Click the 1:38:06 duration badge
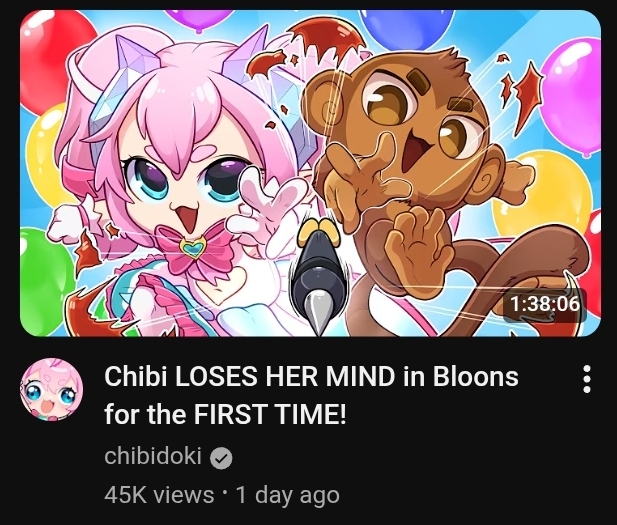This screenshot has height=525, width=617. [x=545, y=304]
